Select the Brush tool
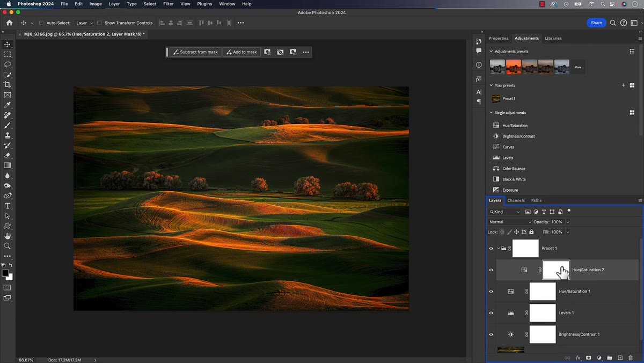The image size is (644, 363). point(8,125)
